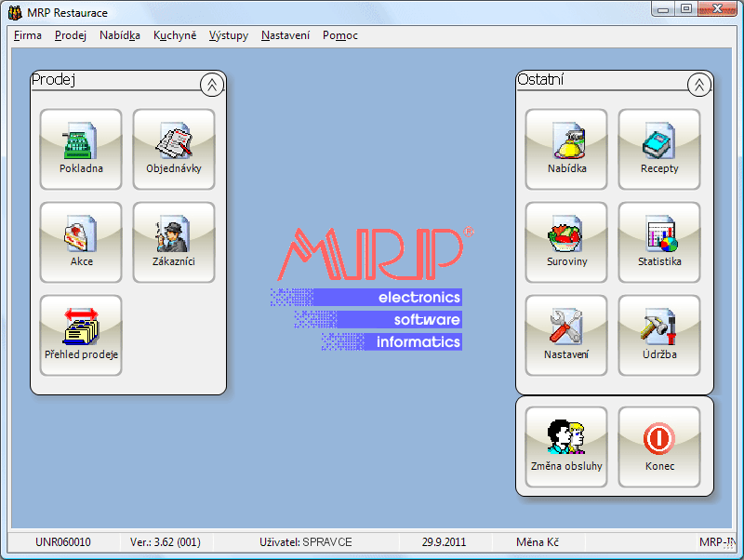Click the Akce icon button
The height and width of the screenshot is (560, 744).
click(81, 243)
